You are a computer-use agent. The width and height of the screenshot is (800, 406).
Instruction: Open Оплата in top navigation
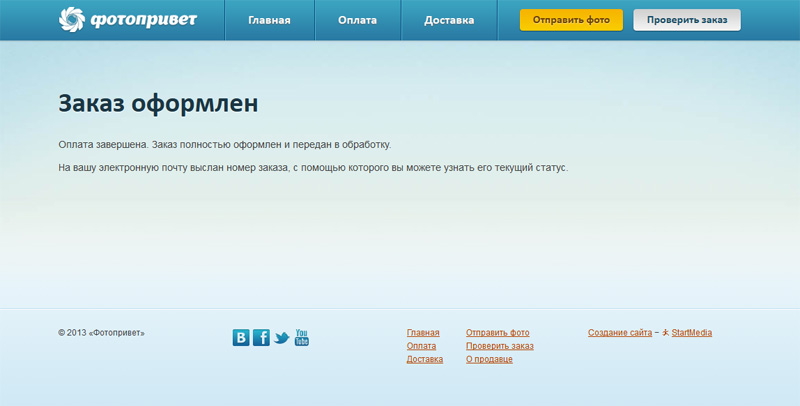pyautogui.click(x=357, y=20)
